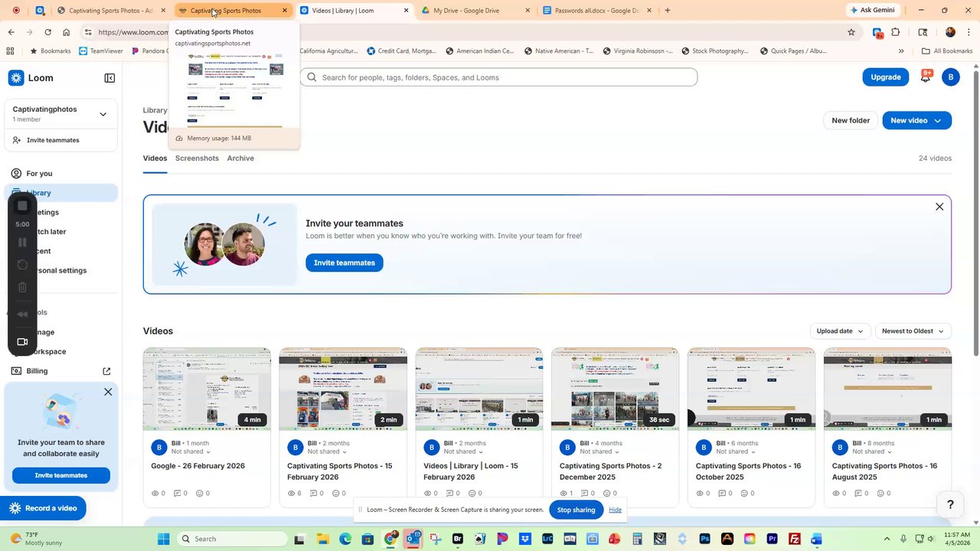Open the Upload date sort dropdown
Image resolution: width=980 pixels, height=551 pixels.
tap(840, 331)
